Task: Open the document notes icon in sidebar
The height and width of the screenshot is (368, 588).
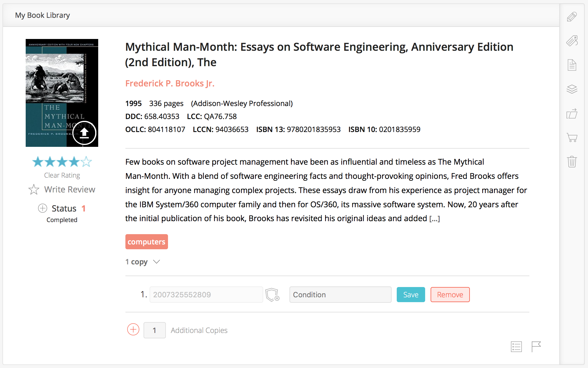Action: (x=572, y=65)
